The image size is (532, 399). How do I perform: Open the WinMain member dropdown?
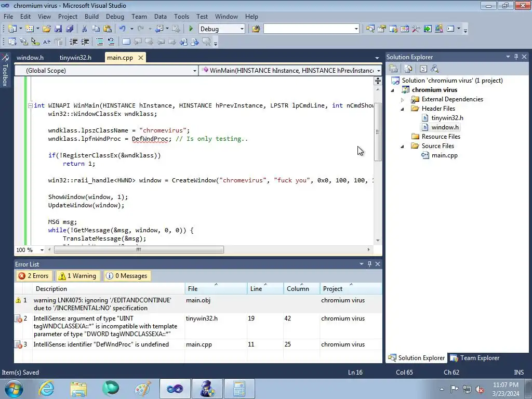click(378, 71)
